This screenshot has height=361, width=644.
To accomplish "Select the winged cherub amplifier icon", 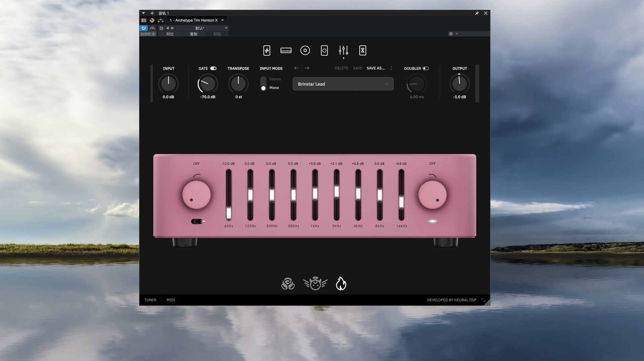I will point(315,284).
